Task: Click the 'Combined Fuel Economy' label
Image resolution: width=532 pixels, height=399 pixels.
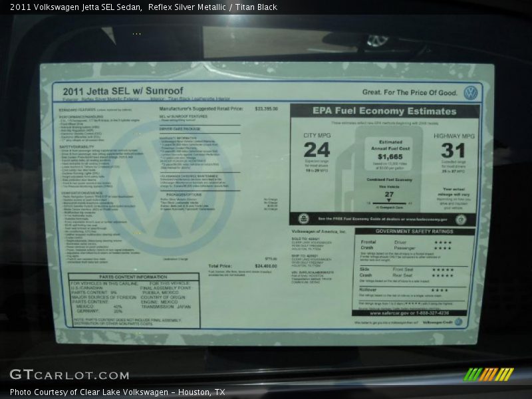Action: 389,180
